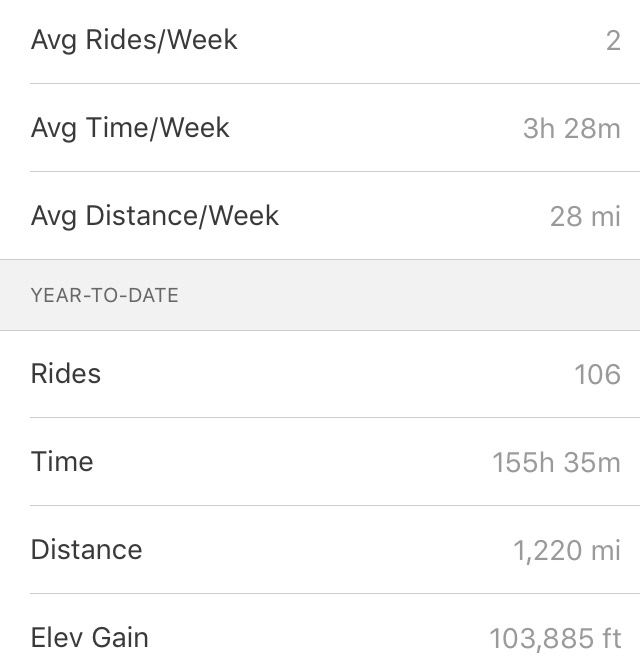
Task: Select the 155h 35m time value
Action: pyautogui.click(x=556, y=463)
